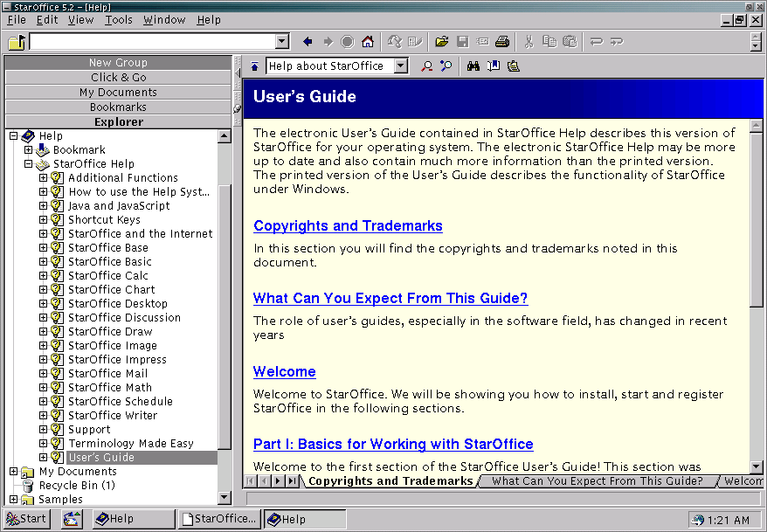Open the Tools menu
This screenshot has width=767, height=532.
point(119,19)
